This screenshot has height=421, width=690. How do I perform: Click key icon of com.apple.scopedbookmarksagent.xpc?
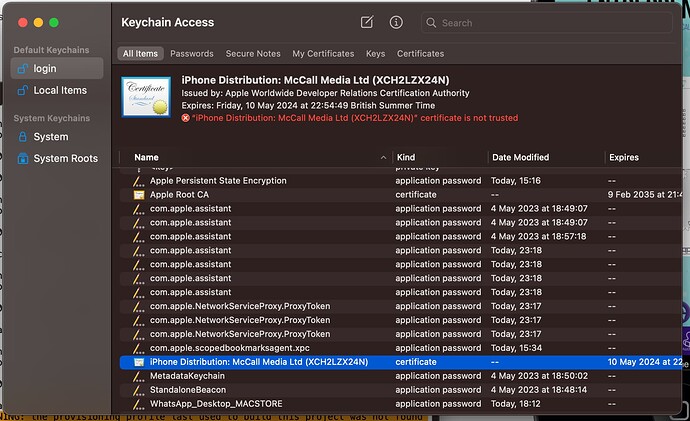[139, 348]
